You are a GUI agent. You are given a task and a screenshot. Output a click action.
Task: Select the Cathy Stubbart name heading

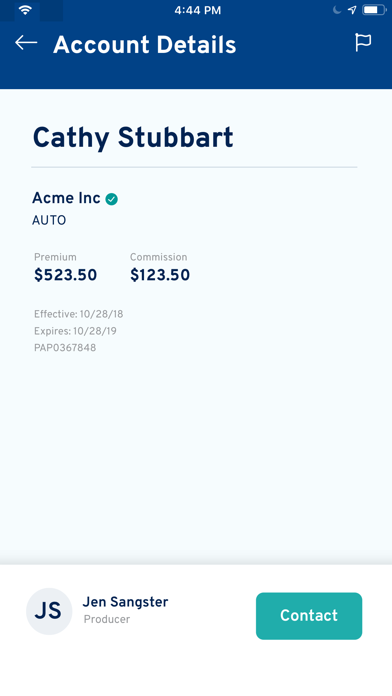(133, 138)
